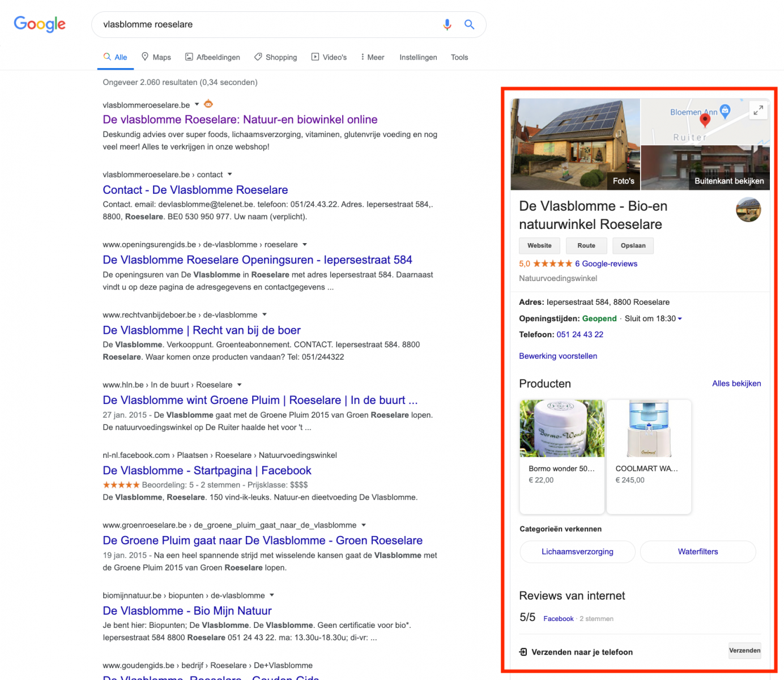Open the 6 Google-reviews link
Image resolution: width=784 pixels, height=680 pixels.
pyautogui.click(x=606, y=263)
